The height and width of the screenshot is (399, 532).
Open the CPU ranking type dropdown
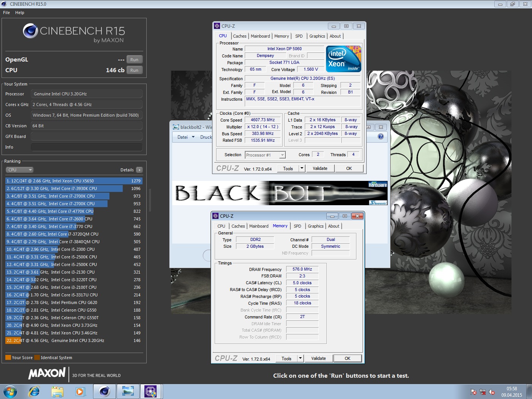20,170
